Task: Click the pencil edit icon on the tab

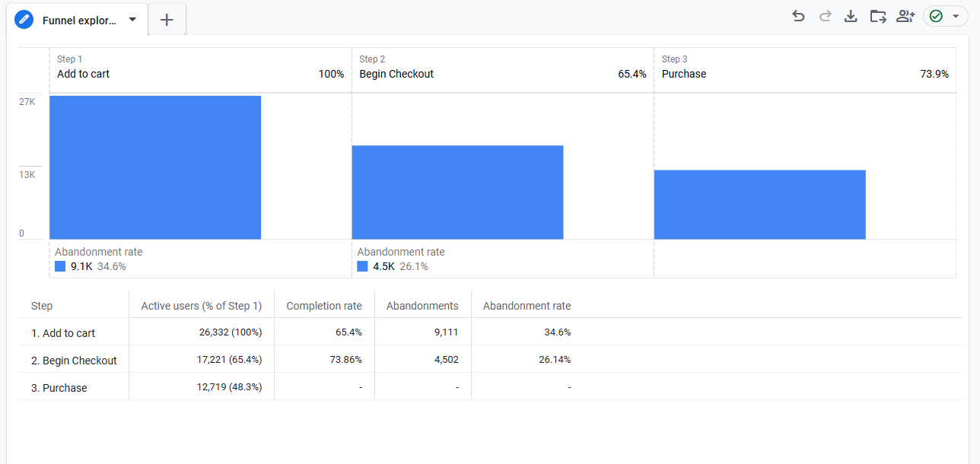Action: 24,20
